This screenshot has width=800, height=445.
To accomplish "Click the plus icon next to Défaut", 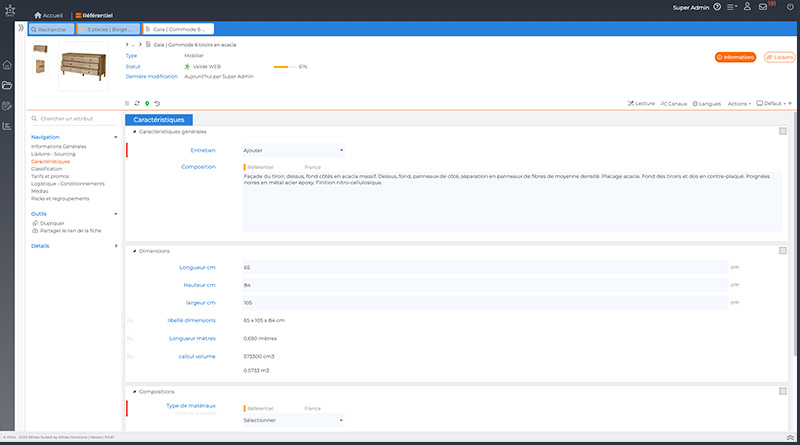I will [790, 104].
